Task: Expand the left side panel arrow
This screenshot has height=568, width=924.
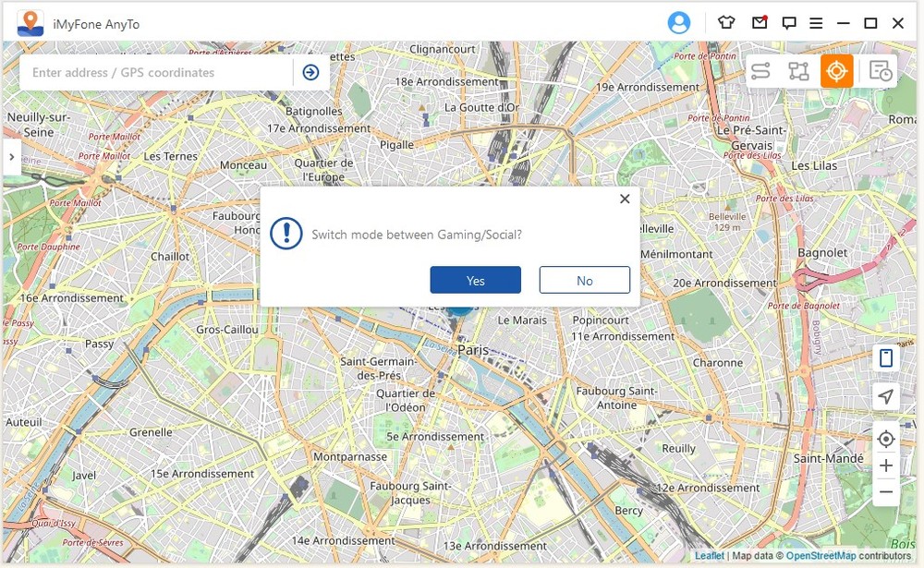Action: (x=11, y=157)
